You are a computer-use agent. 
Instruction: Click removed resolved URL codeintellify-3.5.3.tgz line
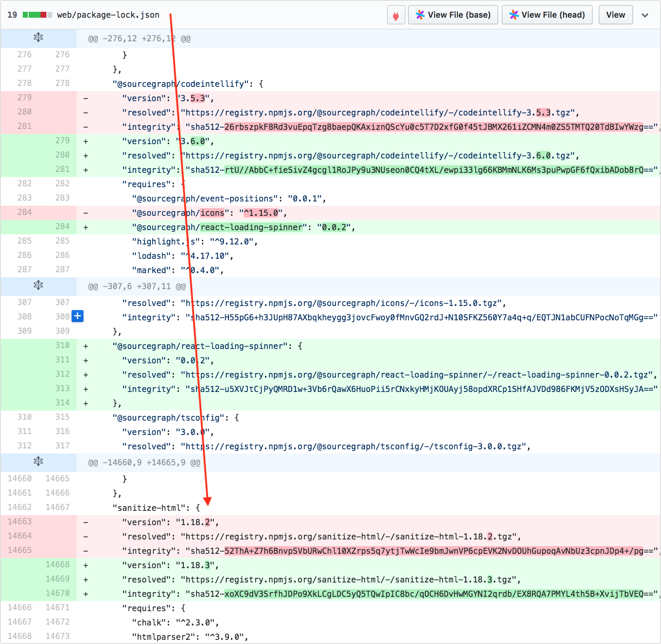tap(351, 113)
